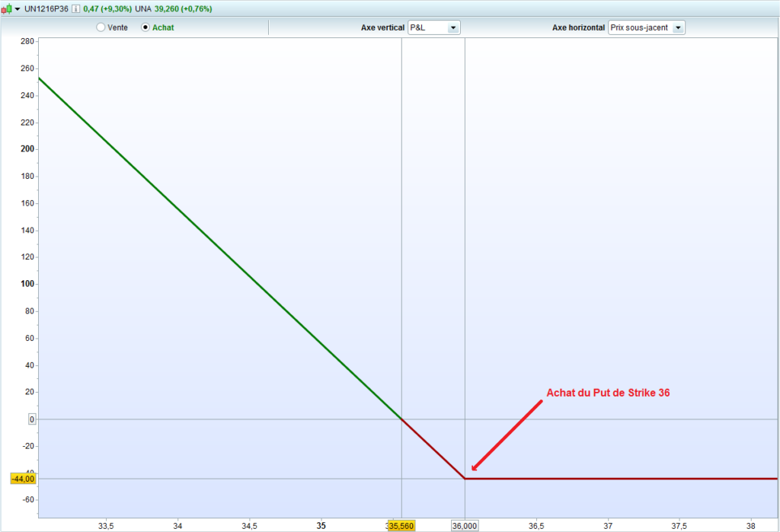Click the Axe horizontal label
Viewport: 780px width, 532px height.
[578, 27]
